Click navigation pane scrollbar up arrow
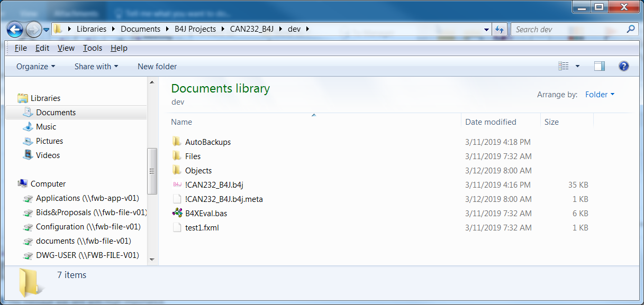This screenshot has width=644, height=305. click(x=152, y=82)
